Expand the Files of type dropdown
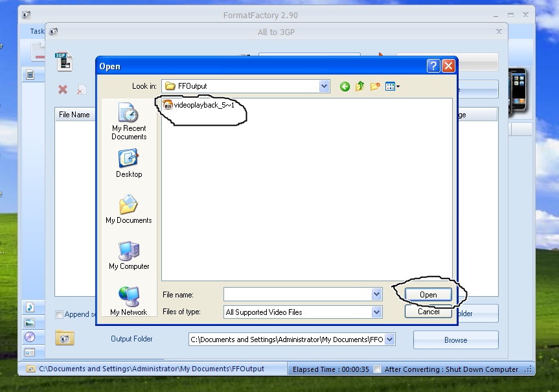 (376, 312)
